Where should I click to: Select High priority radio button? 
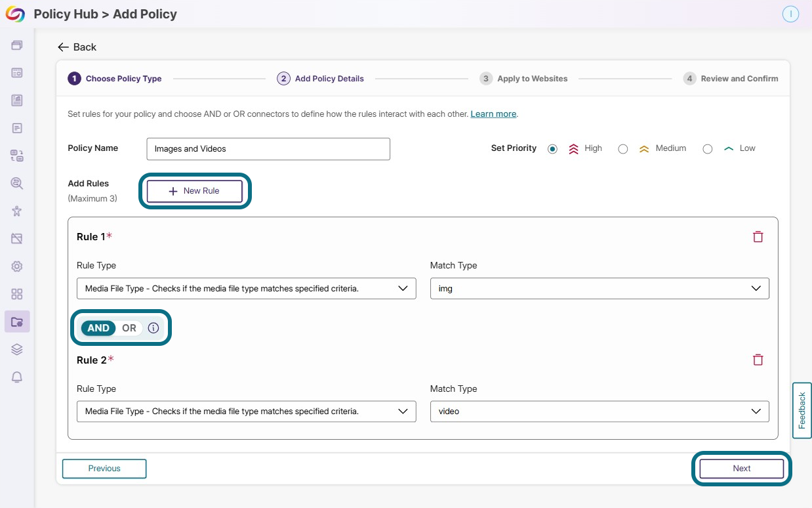pyautogui.click(x=552, y=149)
